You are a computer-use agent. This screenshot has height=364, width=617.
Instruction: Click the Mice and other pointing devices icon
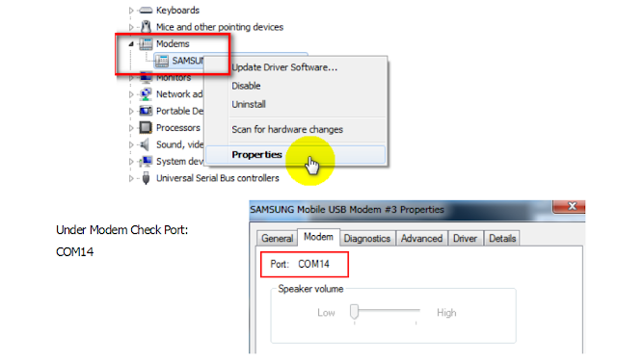click(146, 27)
